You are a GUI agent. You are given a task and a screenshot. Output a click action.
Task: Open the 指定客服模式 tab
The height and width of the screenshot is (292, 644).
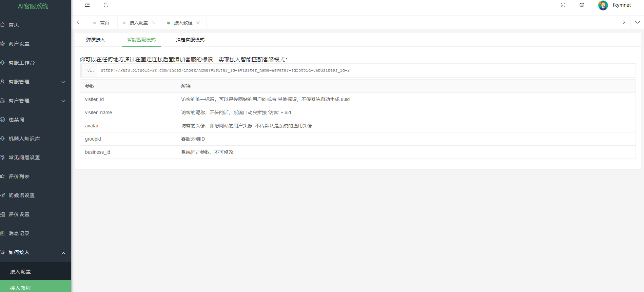pos(190,40)
